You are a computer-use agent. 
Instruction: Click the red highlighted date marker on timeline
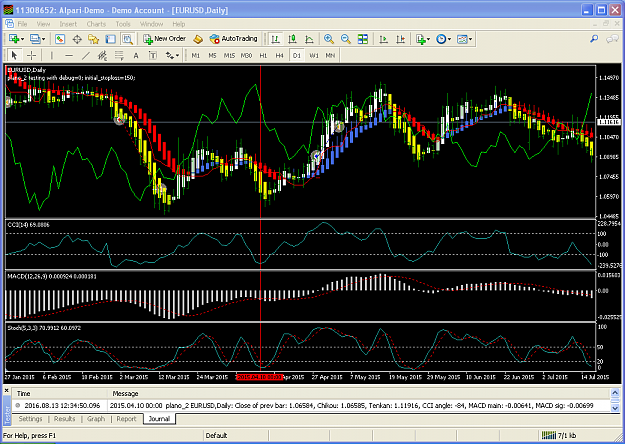click(259, 377)
